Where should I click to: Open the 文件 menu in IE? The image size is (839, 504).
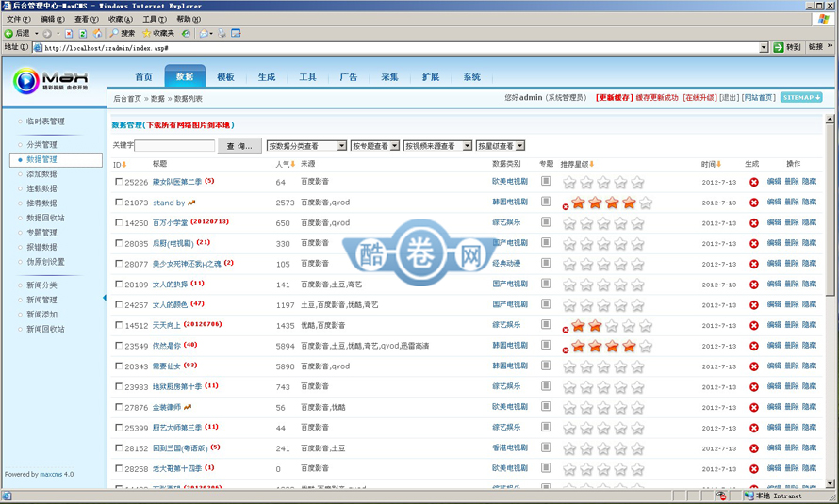pos(18,19)
